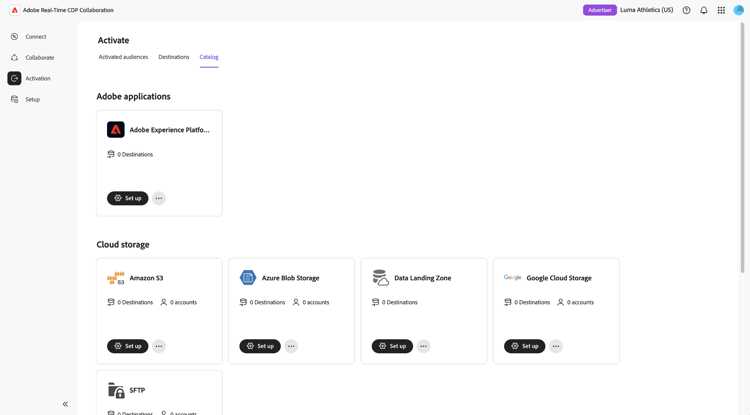Select the Catalog tab
The image size is (750, 415).
[x=209, y=57]
